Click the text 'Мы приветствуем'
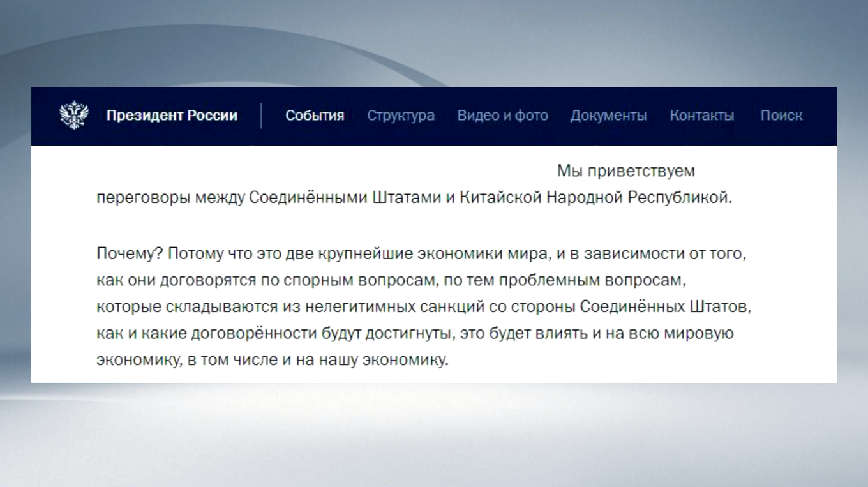Viewport: 868px width, 487px height. [x=625, y=172]
